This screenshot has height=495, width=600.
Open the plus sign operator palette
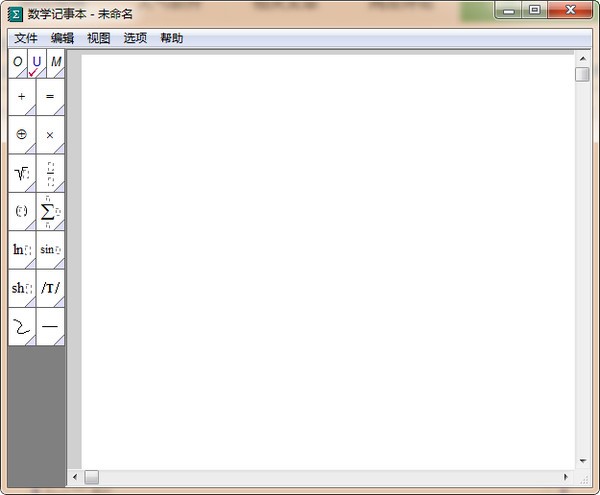(x=22, y=97)
